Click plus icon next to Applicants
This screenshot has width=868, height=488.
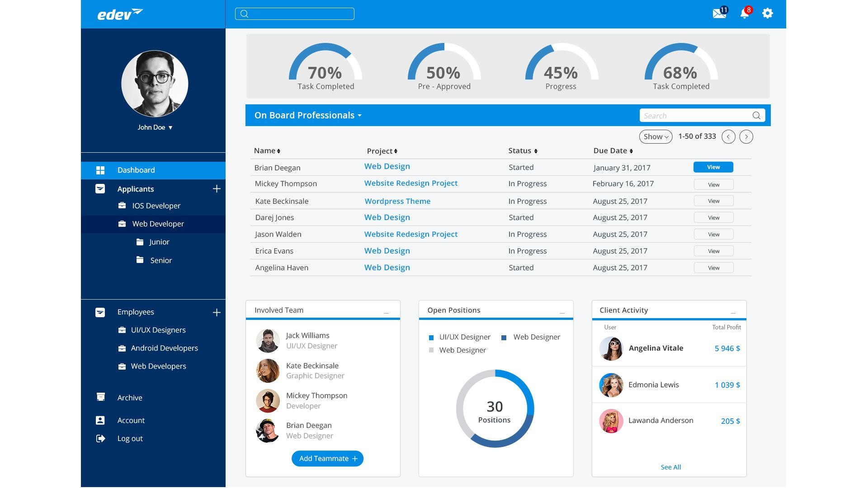[217, 189]
